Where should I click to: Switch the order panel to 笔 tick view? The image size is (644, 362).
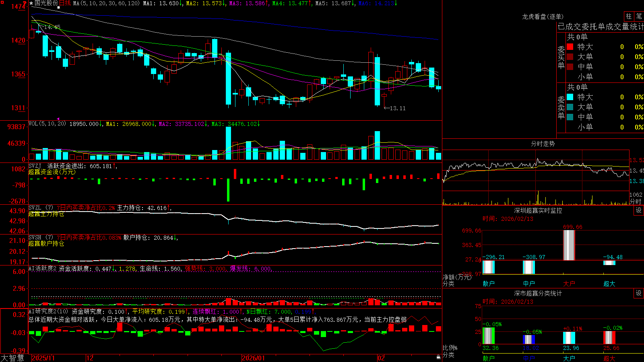[x=639, y=16]
